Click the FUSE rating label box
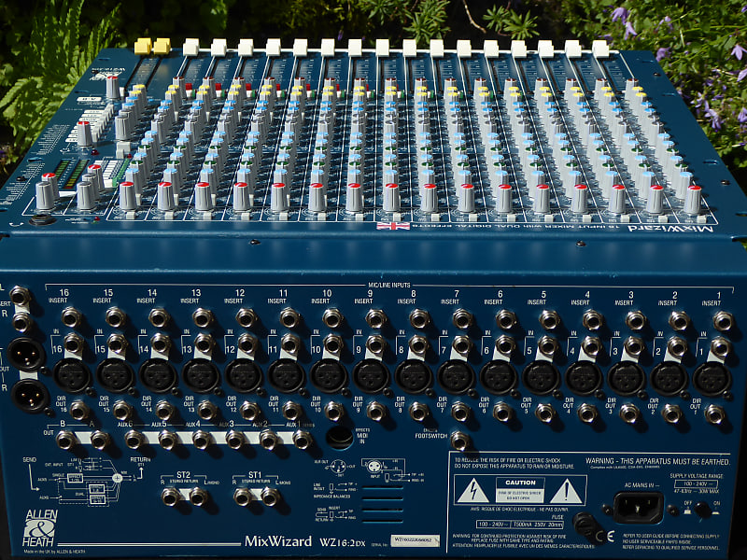This screenshot has width=747, height=560. [519, 525]
